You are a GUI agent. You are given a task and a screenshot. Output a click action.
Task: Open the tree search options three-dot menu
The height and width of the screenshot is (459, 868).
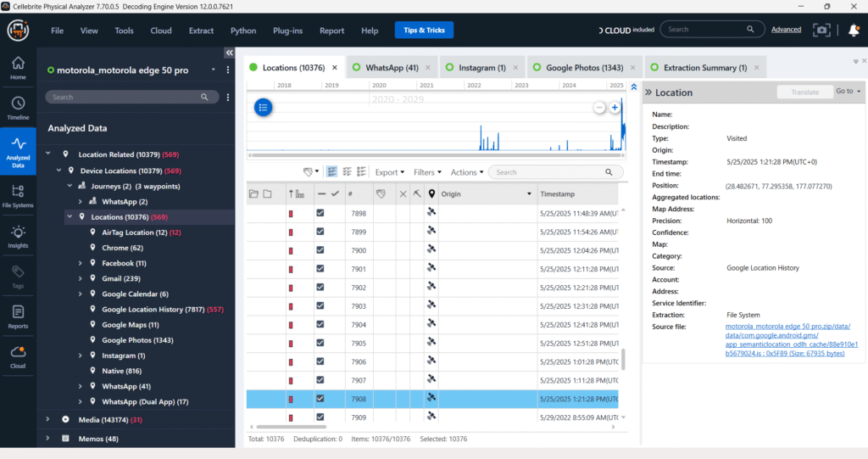pyautogui.click(x=227, y=97)
